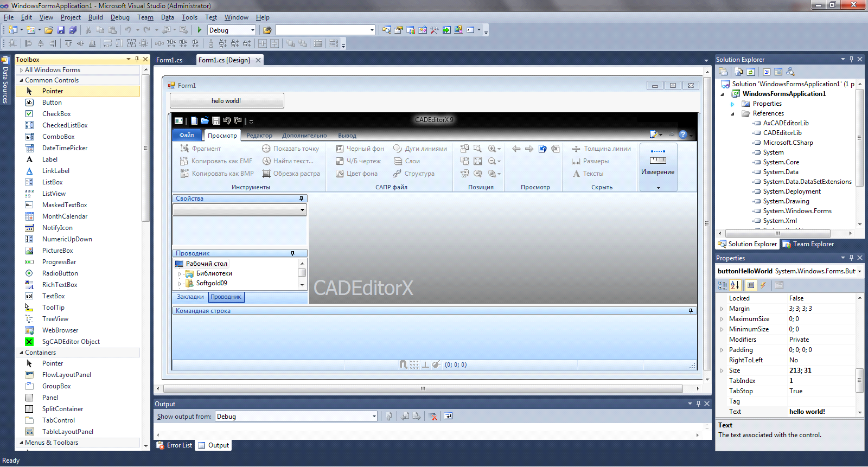Image resolution: width=868 pixels, height=467 pixels.
Task: Toggle auto-hide pin on Properties panel
Action: pyautogui.click(x=851, y=258)
